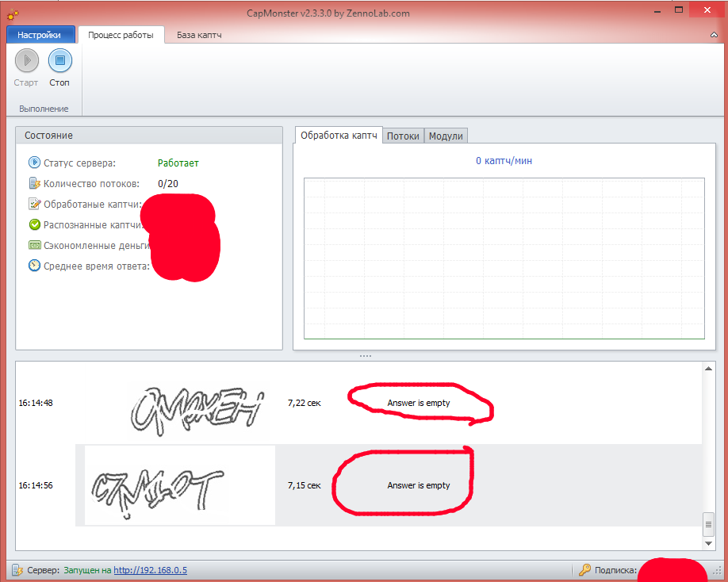The height and width of the screenshot is (582, 728).
Task: Collapse the ribbon with the chevron
Action: (714, 35)
